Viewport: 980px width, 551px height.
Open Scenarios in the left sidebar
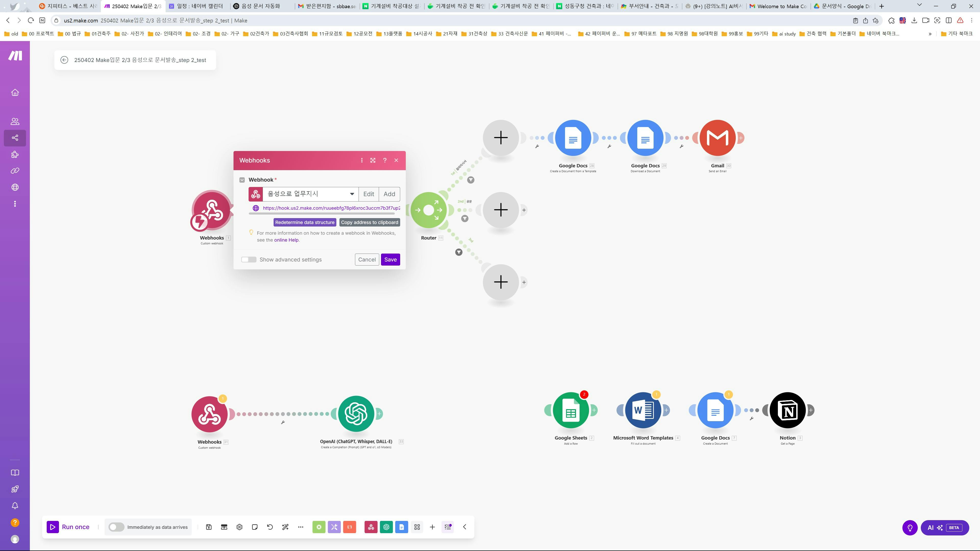[15, 138]
